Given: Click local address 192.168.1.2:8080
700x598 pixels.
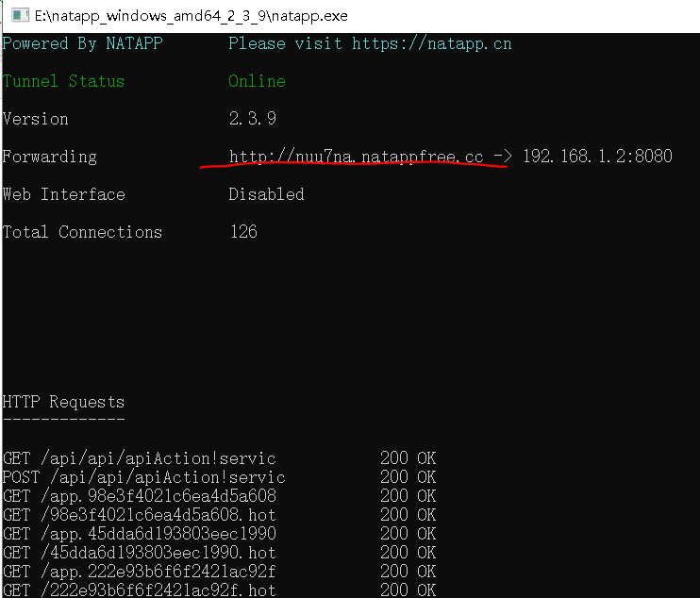Looking at the screenshot, I should tap(597, 157).
